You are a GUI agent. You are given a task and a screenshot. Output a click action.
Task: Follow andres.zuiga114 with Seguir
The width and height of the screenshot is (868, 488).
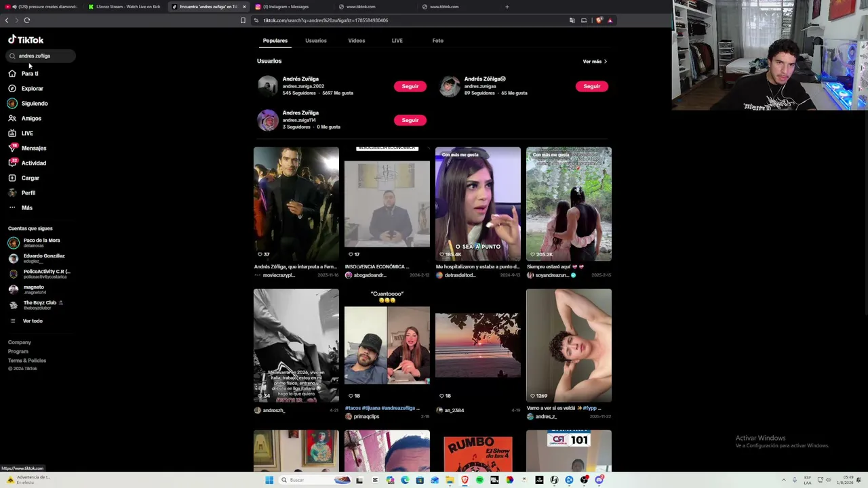410,120
